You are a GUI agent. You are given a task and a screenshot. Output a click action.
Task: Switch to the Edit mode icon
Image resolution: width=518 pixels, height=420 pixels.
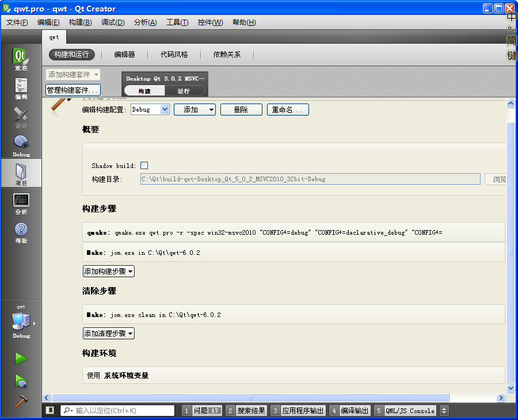click(x=21, y=89)
